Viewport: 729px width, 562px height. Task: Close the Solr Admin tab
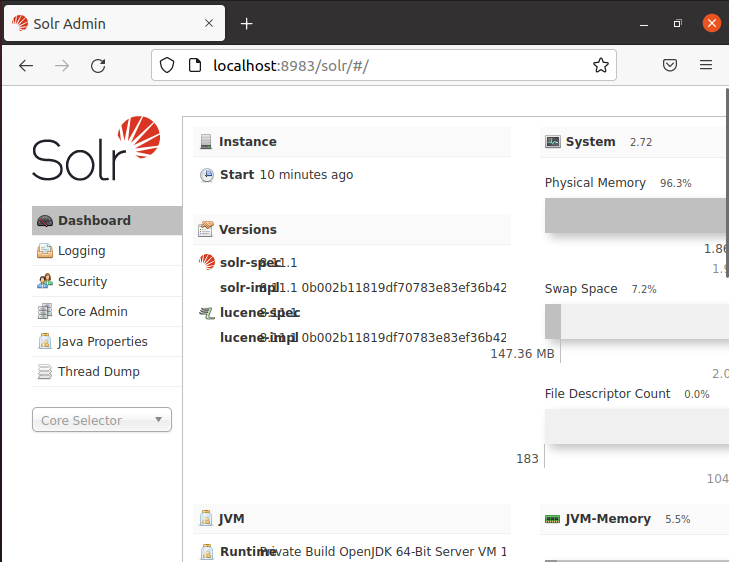click(209, 23)
